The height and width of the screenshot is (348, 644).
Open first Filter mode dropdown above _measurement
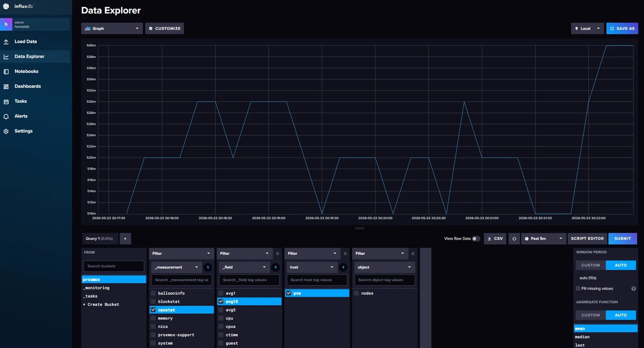[181, 253]
